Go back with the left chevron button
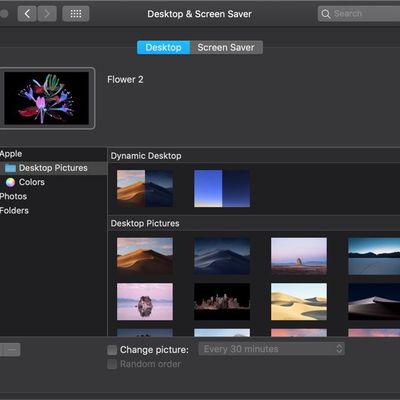Screen dimensions: 400x400 click(27, 14)
